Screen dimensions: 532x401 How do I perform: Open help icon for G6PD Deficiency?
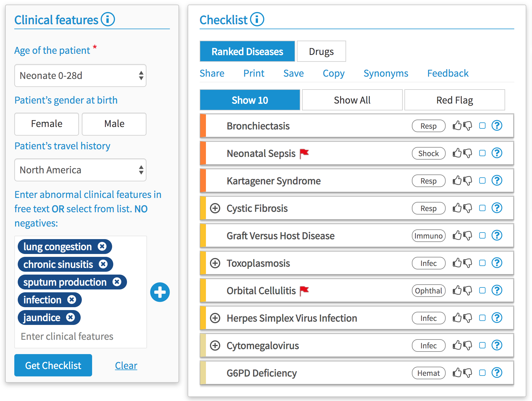point(497,373)
